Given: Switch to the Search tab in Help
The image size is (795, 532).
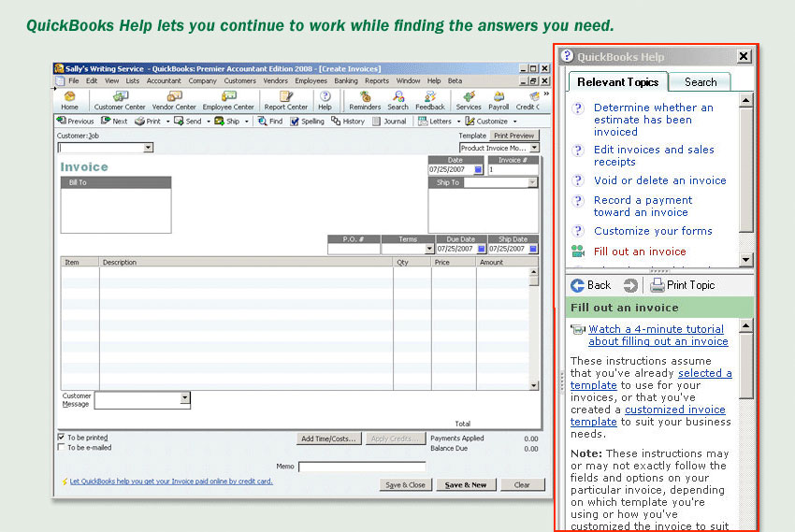Looking at the screenshot, I should 701,82.
